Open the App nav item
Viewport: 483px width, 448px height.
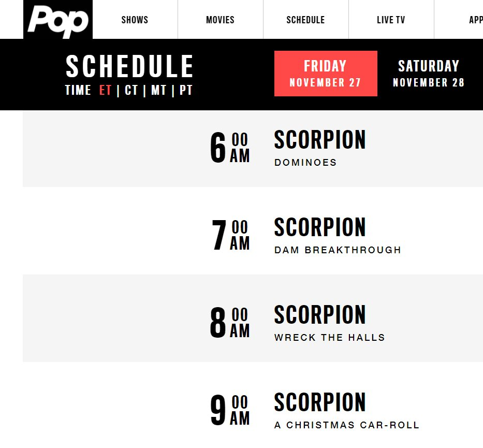[475, 20]
